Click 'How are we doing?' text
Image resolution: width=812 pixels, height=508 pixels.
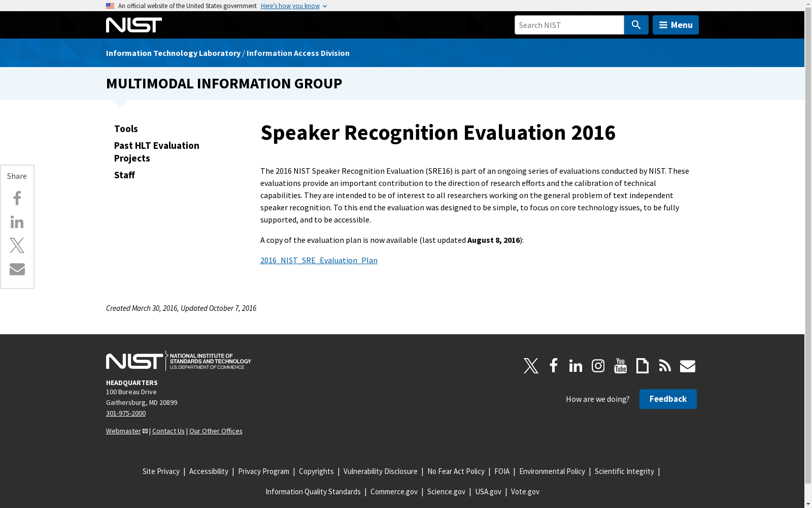coord(598,399)
